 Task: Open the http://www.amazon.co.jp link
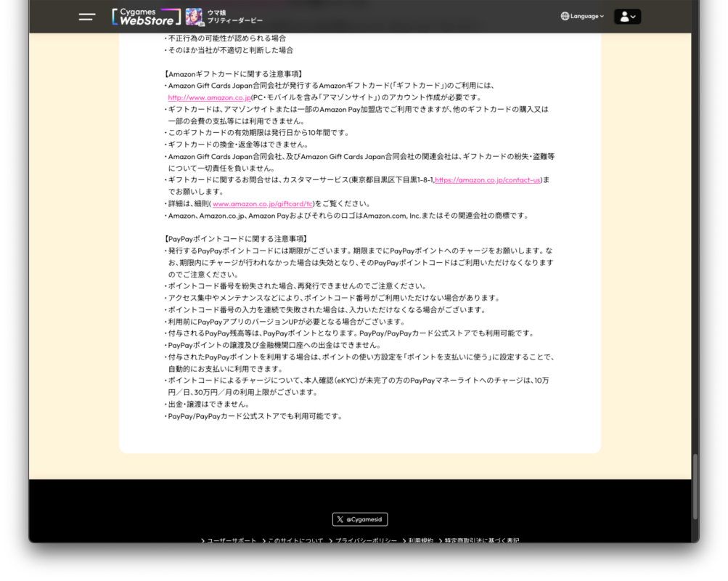pyautogui.click(x=209, y=97)
